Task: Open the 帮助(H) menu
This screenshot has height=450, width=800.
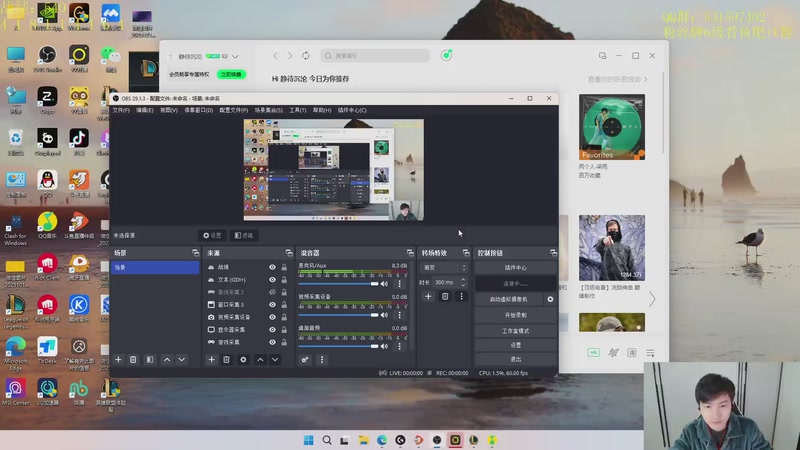Action: [321, 110]
